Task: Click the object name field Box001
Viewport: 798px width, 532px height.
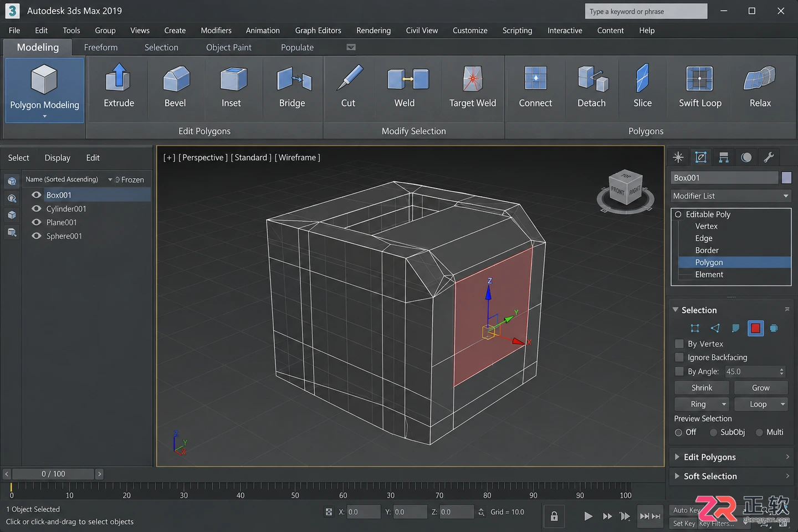Action: 724,178
